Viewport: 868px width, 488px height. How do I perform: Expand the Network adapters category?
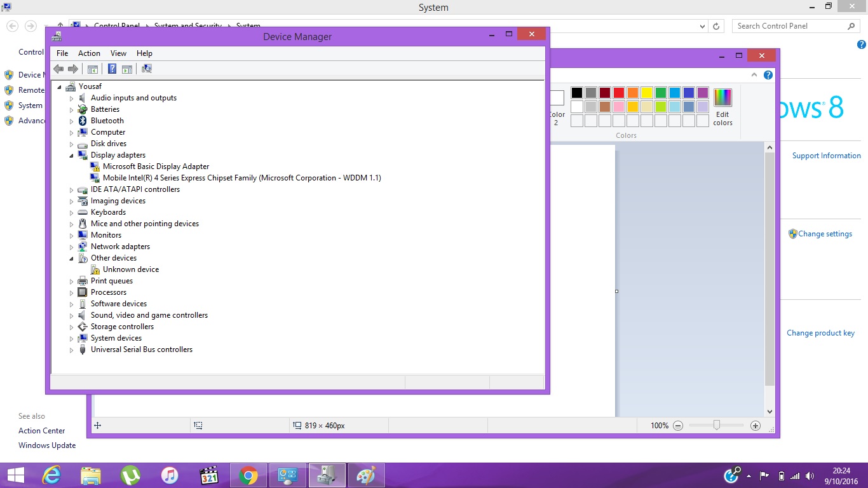tap(72, 247)
